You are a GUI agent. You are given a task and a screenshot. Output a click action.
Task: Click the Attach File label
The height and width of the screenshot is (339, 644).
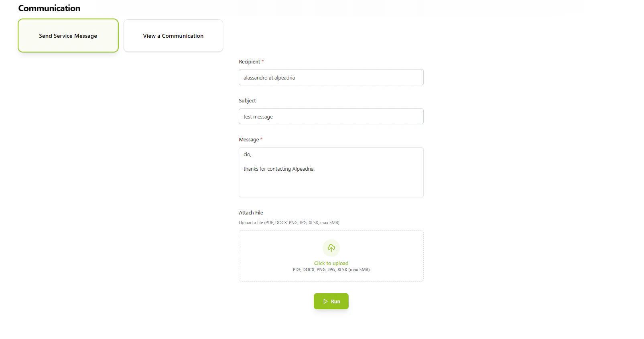tap(251, 212)
